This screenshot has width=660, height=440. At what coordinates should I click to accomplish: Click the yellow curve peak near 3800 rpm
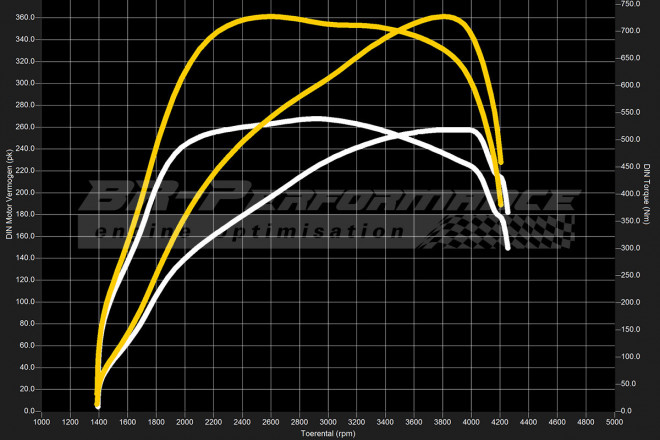(444, 17)
